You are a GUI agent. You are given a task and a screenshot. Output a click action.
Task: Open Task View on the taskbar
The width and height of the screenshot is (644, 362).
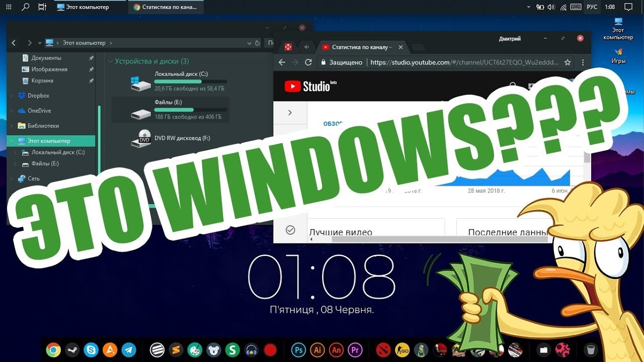tap(42, 7)
